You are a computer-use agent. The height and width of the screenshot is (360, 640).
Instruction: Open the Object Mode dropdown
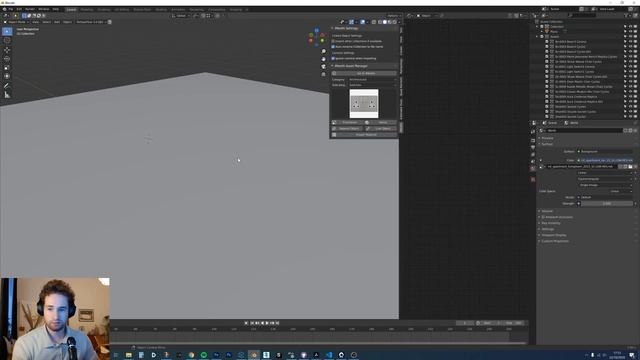pyautogui.click(x=17, y=22)
